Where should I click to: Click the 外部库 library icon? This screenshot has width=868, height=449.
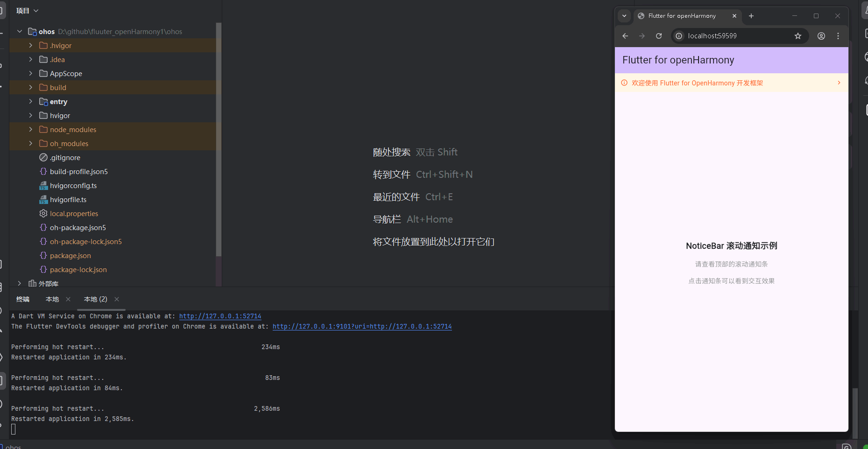pos(32,283)
